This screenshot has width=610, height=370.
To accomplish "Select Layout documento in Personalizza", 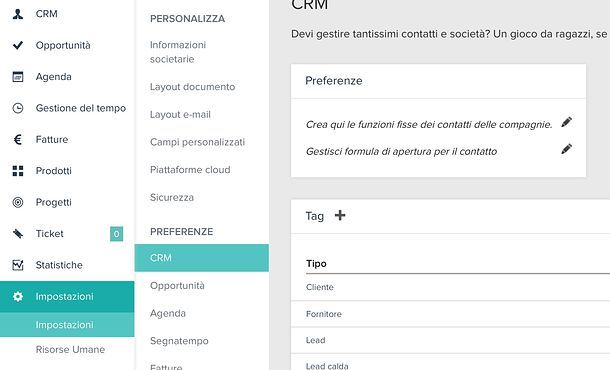I will coord(193,87).
